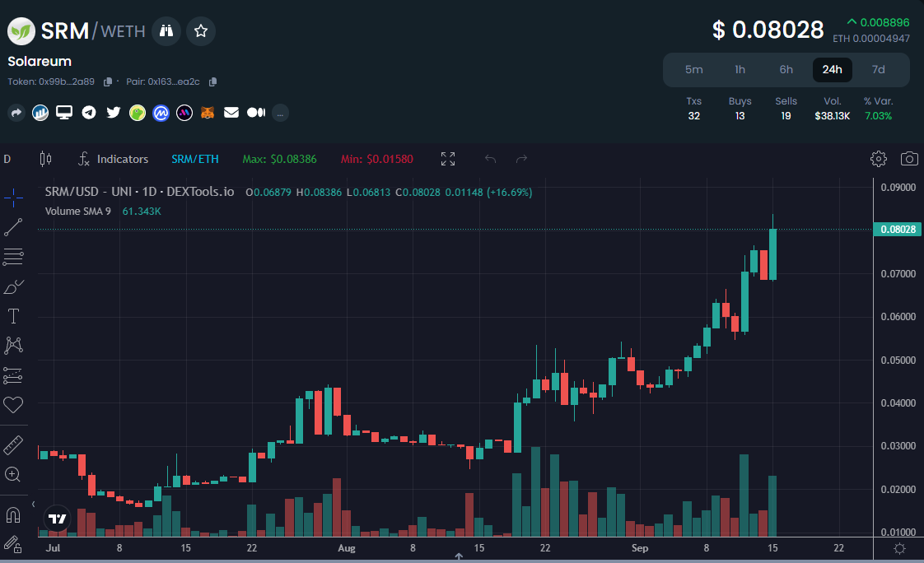Viewport: 924px width, 563px height.
Task: Select the brush drawing tool
Action: coord(13,286)
